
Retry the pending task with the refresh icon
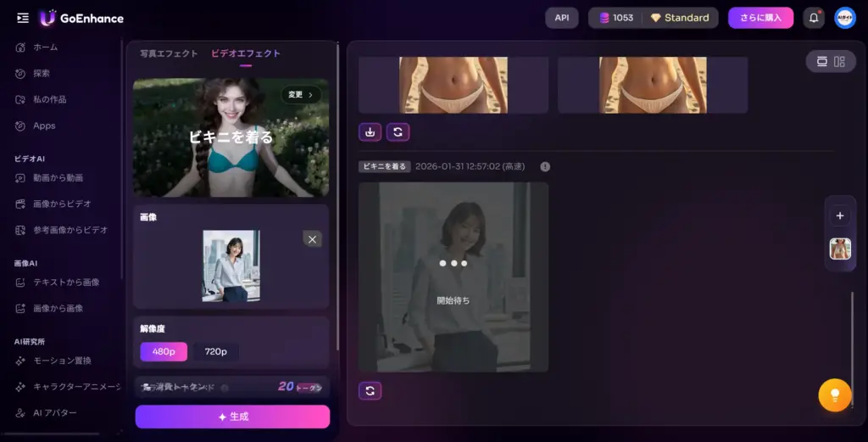tap(370, 391)
